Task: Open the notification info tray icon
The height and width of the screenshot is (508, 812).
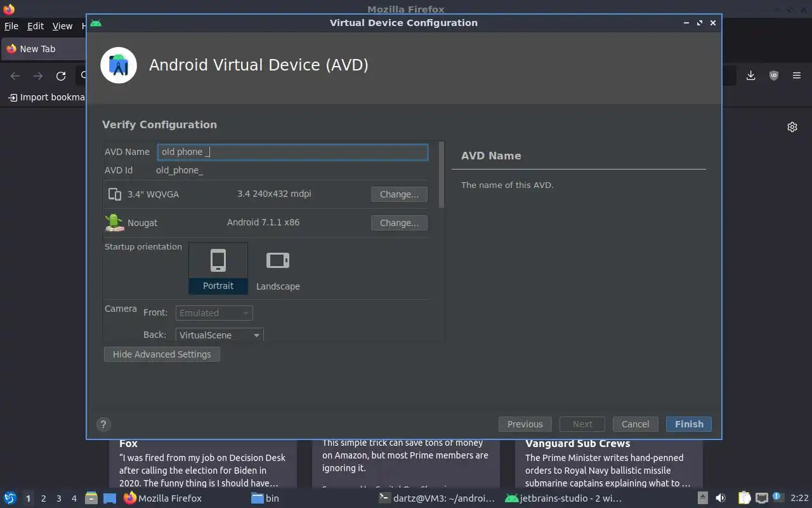Action: [778, 497]
